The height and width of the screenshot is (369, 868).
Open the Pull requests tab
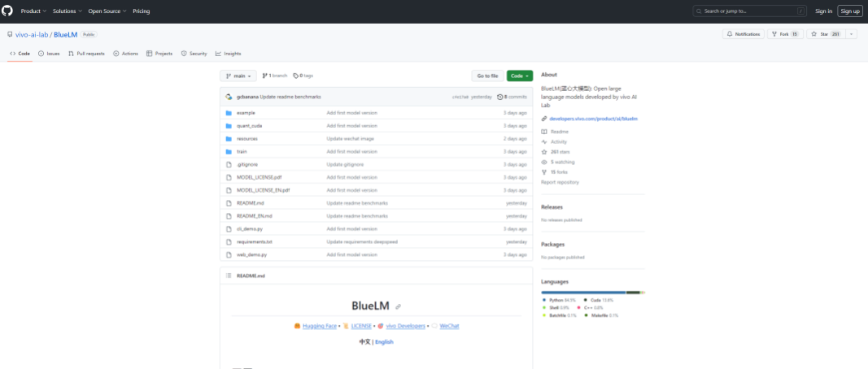pos(86,54)
